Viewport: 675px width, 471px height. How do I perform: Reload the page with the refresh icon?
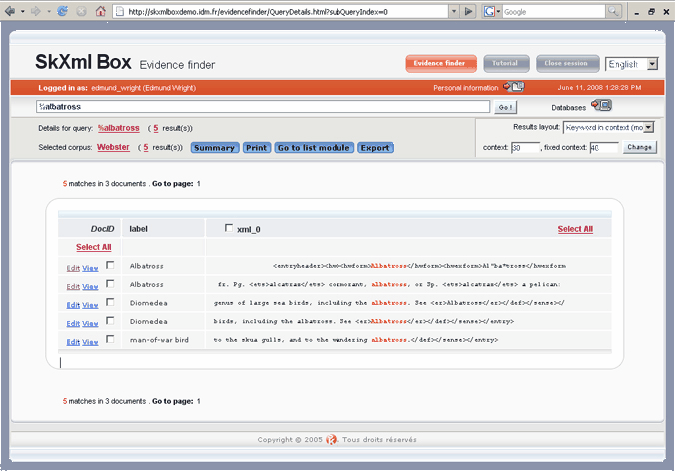coord(62,11)
